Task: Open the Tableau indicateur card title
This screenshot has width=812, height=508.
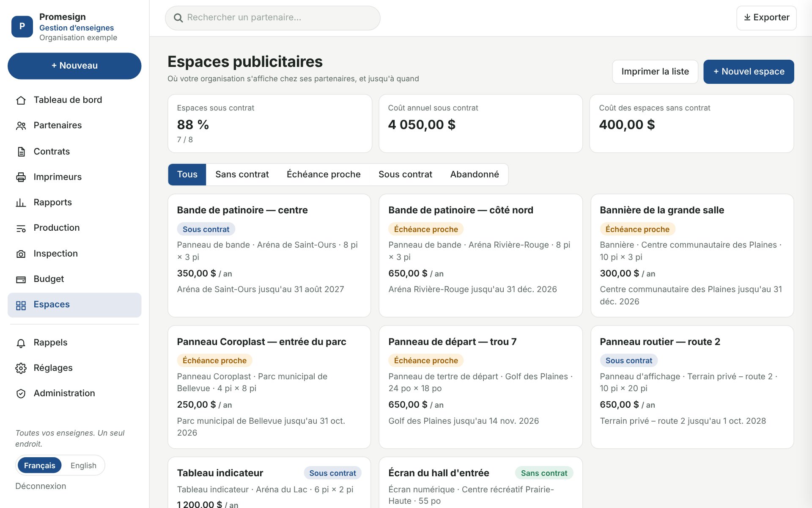Action: click(x=220, y=473)
